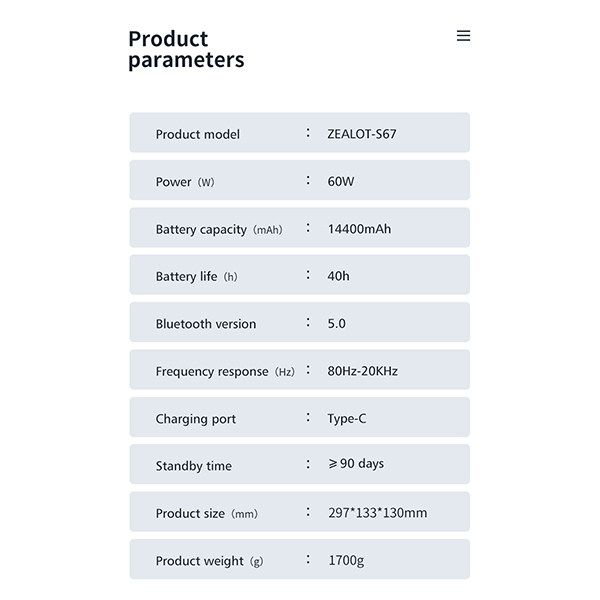Click the 90 days standby value
600x600 pixels.
[x=356, y=464]
